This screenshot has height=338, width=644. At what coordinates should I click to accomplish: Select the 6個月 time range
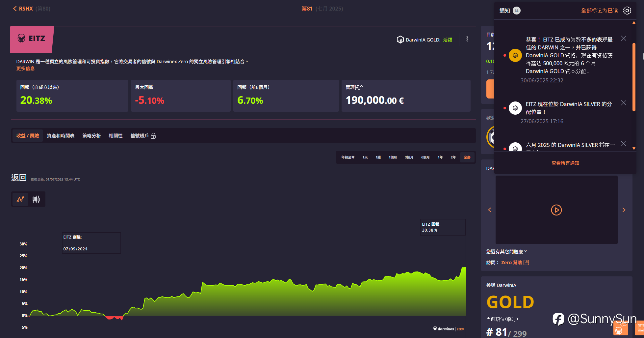click(425, 157)
